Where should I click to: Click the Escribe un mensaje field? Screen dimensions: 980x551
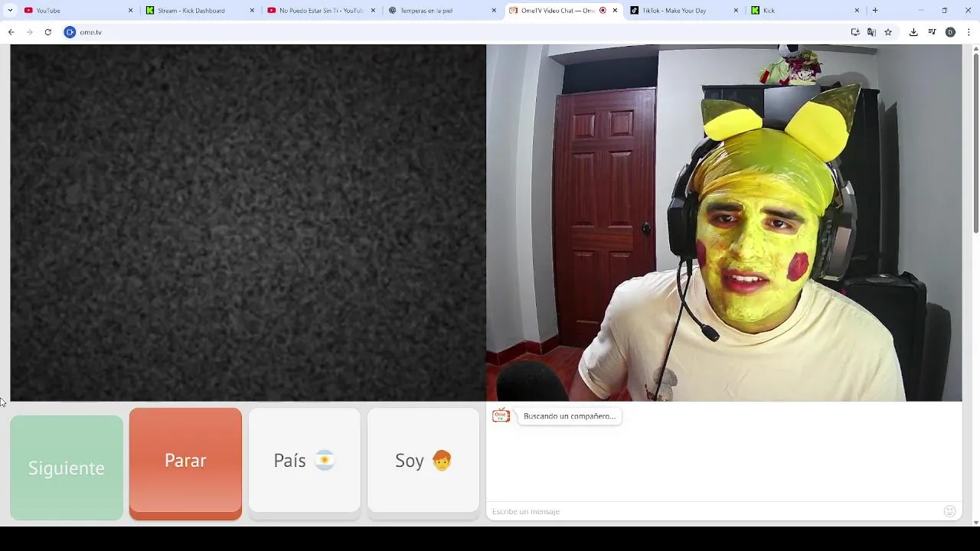(712, 511)
